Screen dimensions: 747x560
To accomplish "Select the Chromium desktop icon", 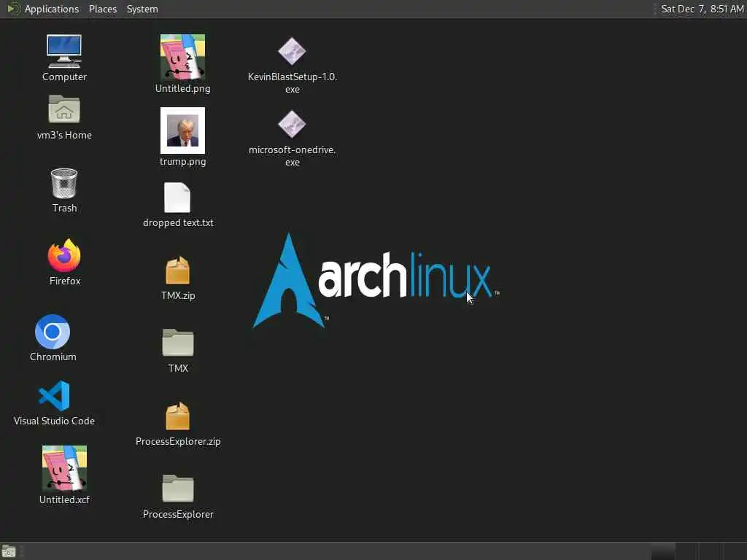I will 53,332.
